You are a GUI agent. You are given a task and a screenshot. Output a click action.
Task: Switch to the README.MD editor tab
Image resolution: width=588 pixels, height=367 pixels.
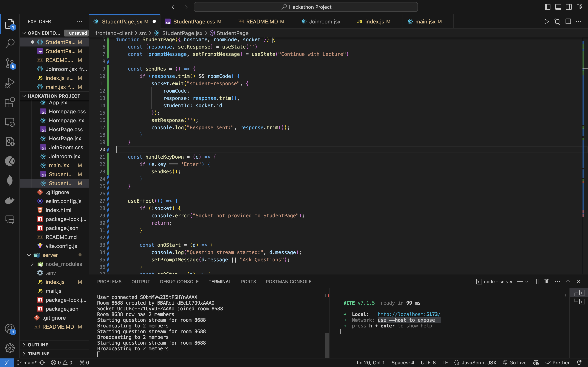(x=262, y=22)
